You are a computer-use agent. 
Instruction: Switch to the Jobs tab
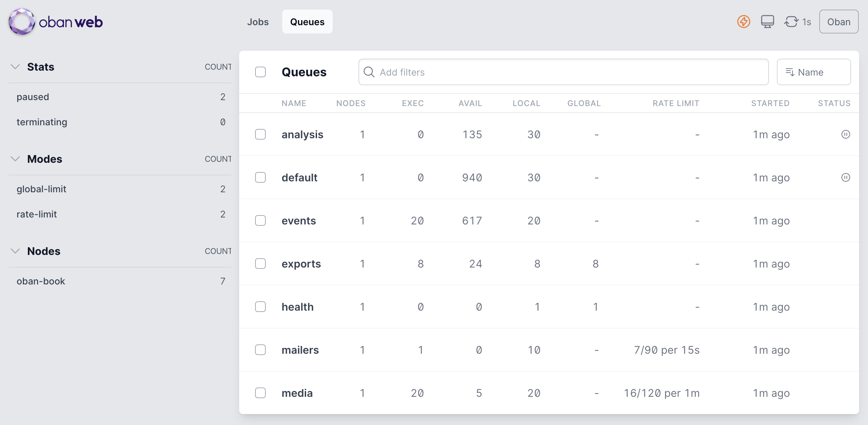tap(257, 22)
